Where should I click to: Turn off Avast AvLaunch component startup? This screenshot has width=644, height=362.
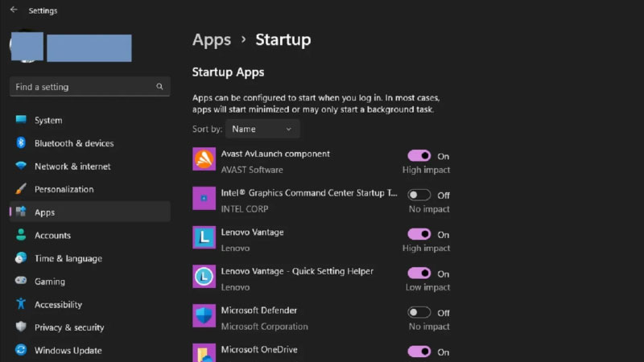click(419, 156)
